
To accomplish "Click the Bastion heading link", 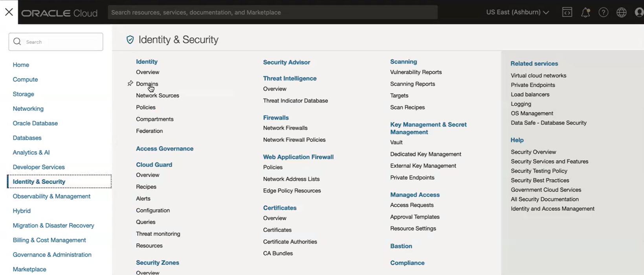I will 401,246.
